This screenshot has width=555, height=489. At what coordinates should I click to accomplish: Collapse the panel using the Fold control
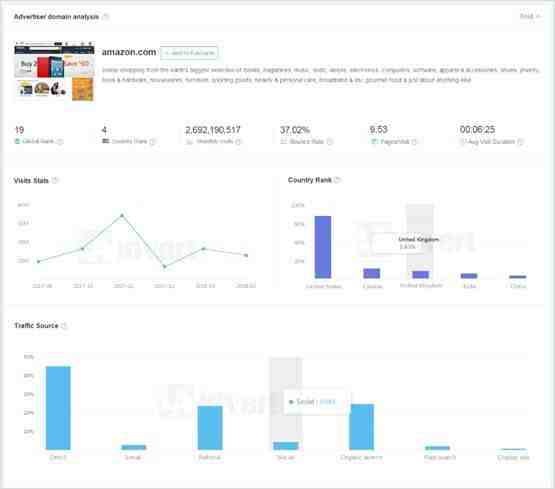click(530, 16)
